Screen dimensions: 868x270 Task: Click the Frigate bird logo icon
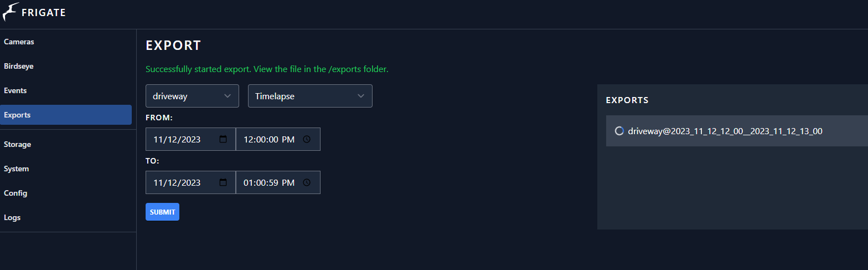tap(11, 12)
